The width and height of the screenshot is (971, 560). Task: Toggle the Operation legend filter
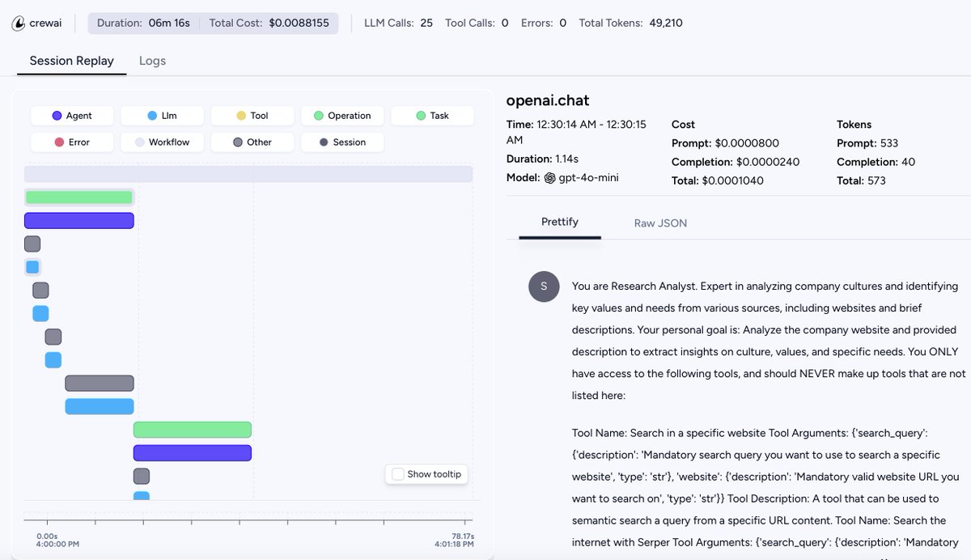point(342,116)
